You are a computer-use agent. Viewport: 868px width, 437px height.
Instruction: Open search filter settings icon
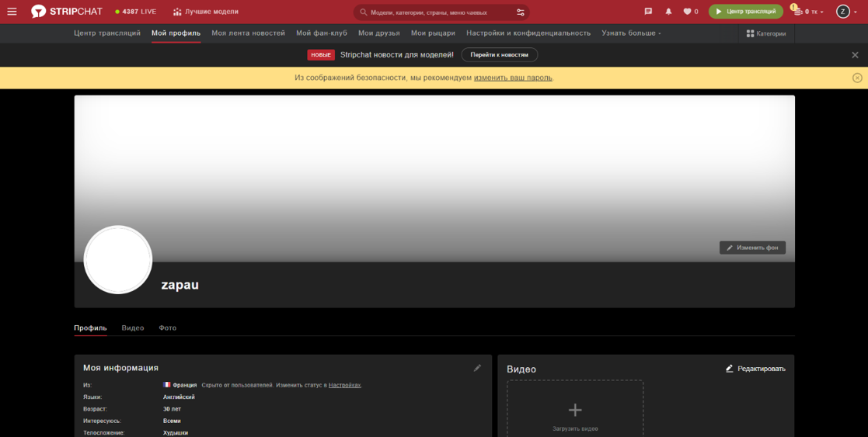pyautogui.click(x=521, y=12)
